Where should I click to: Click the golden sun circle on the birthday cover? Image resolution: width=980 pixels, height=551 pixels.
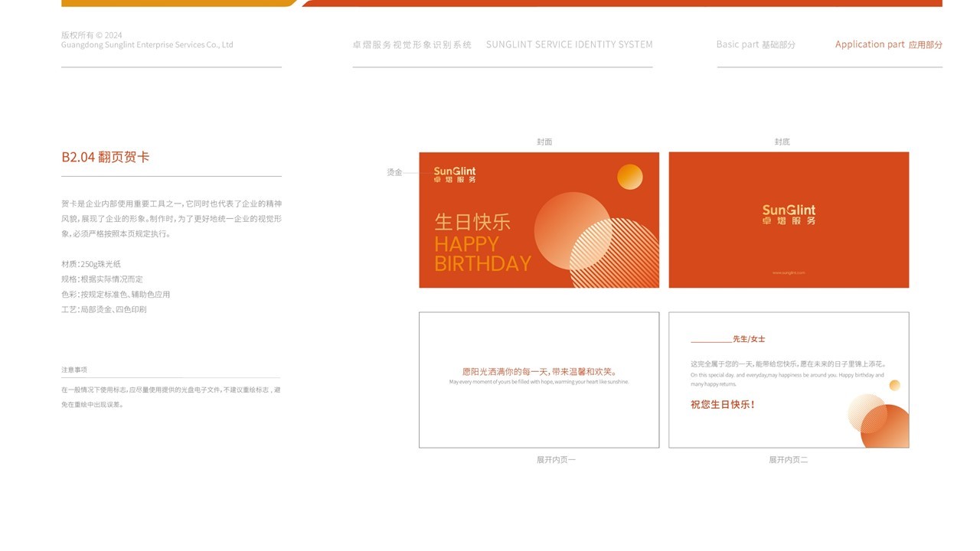tap(629, 178)
